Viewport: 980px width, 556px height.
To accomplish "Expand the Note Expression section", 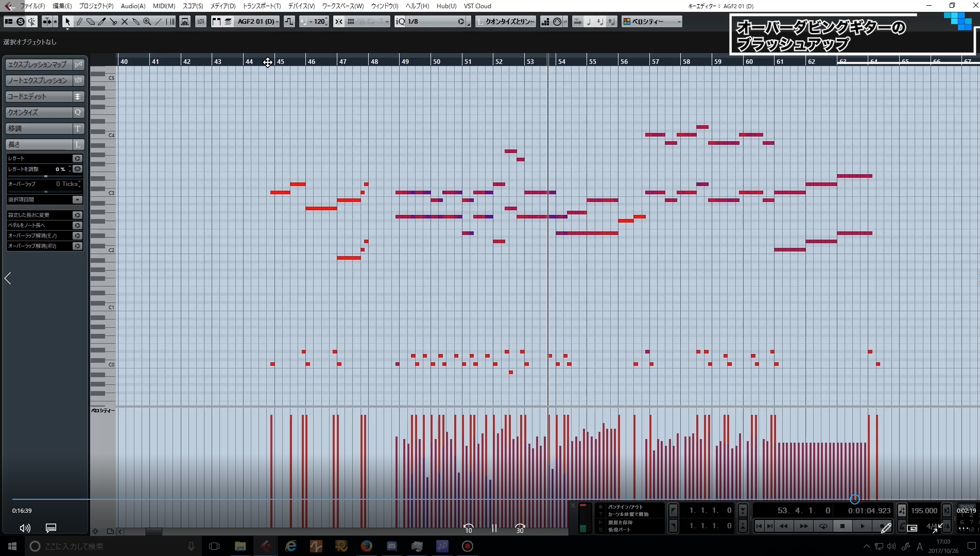I will 45,80.
